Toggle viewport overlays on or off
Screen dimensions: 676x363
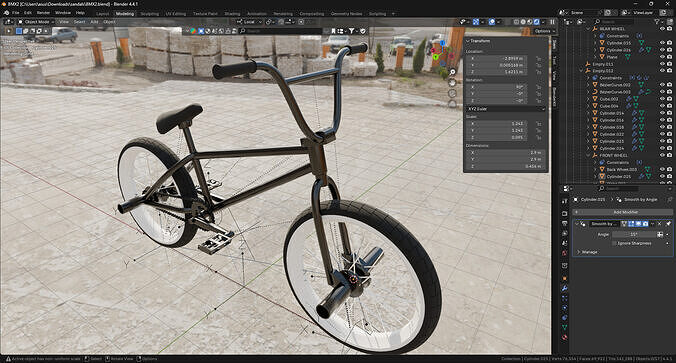click(492, 22)
